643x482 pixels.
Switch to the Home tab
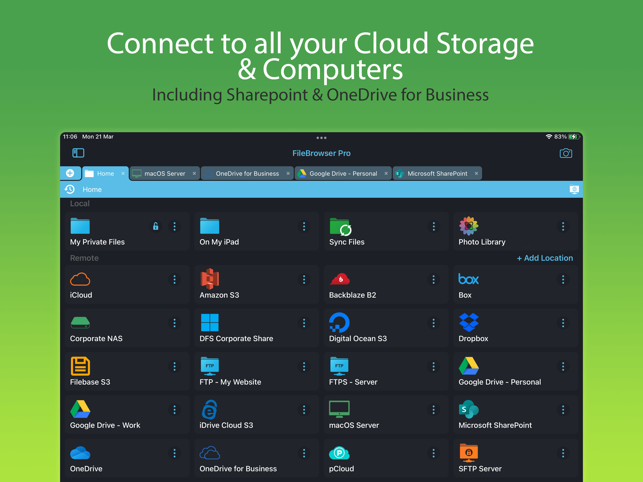pos(105,174)
